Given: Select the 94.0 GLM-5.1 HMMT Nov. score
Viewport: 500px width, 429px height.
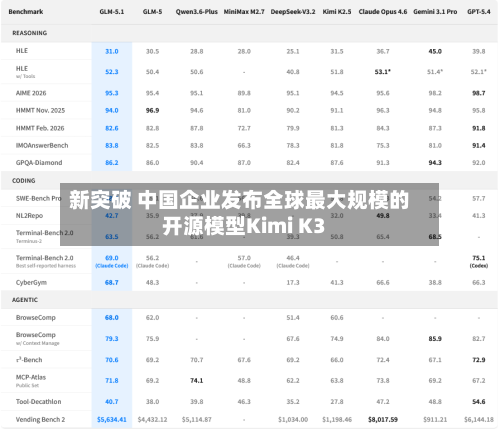Looking at the screenshot, I should [112, 110].
